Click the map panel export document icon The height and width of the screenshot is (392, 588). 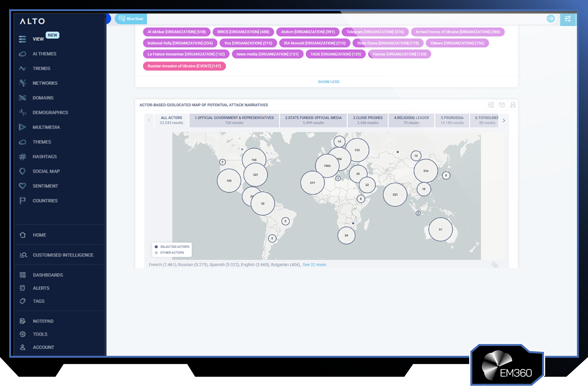click(x=513, y=105)
